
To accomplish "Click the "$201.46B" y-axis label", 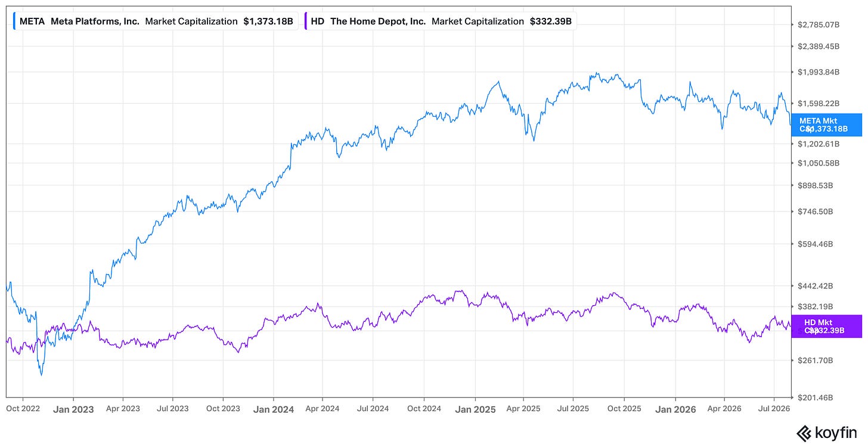I will pos(815,397).
